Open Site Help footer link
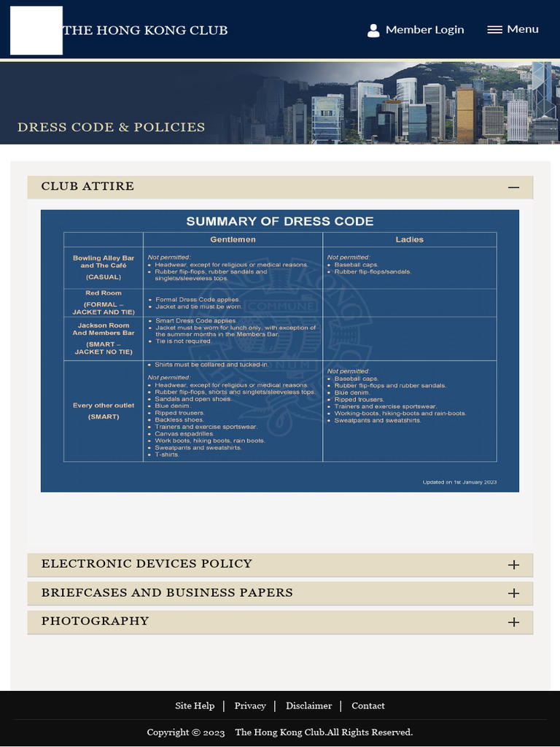Image resolution: width=560 pixels, height=747 pixels. pyautogui.click(x=195, y=705)
